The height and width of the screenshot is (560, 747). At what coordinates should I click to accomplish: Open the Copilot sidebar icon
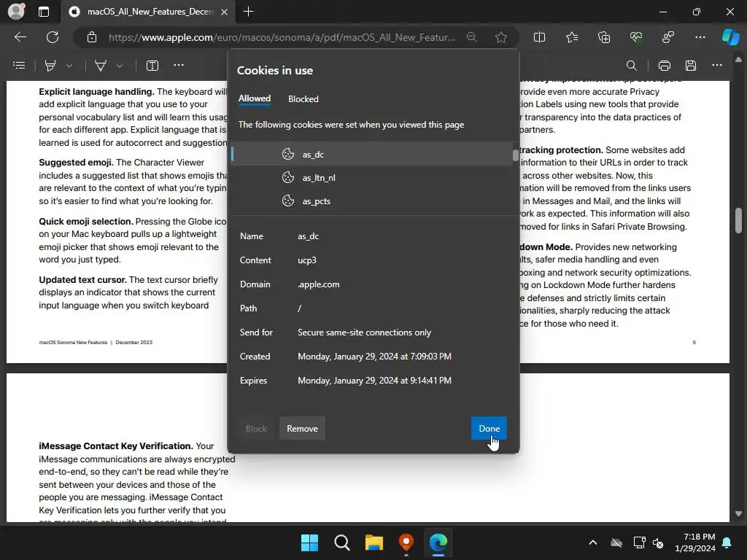[731, 37]
